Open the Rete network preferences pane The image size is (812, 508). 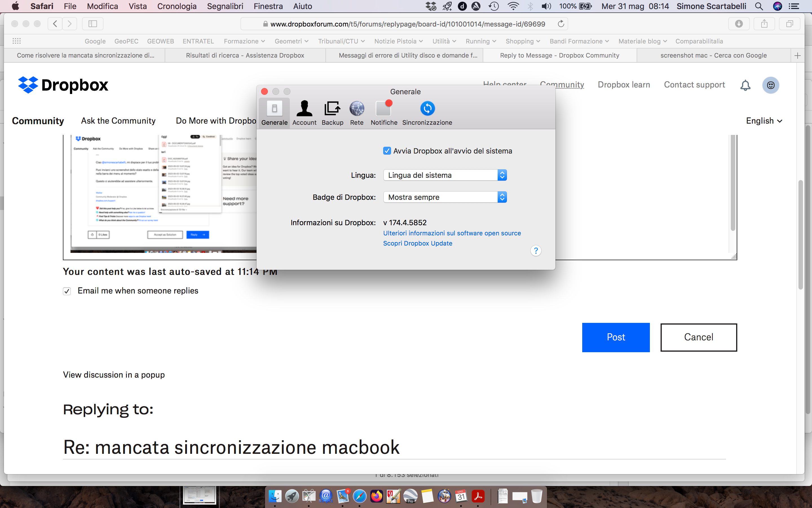coord(357,113)
